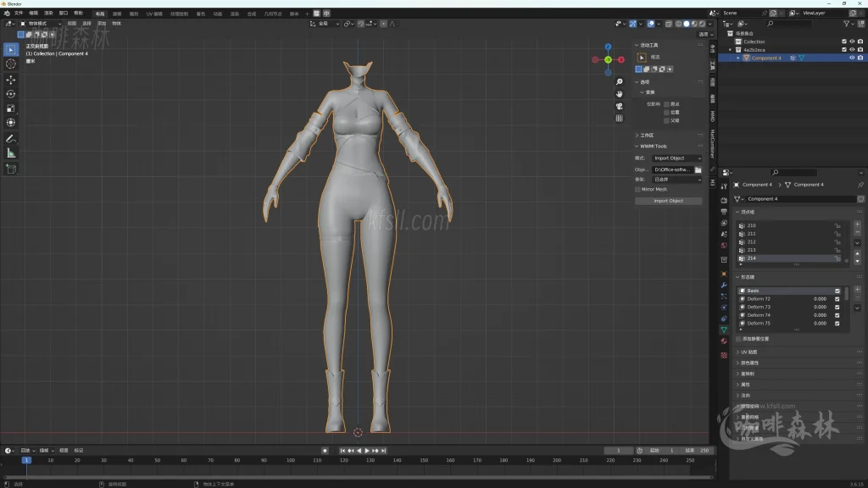Click folder browse icon beside Object path

698,169
